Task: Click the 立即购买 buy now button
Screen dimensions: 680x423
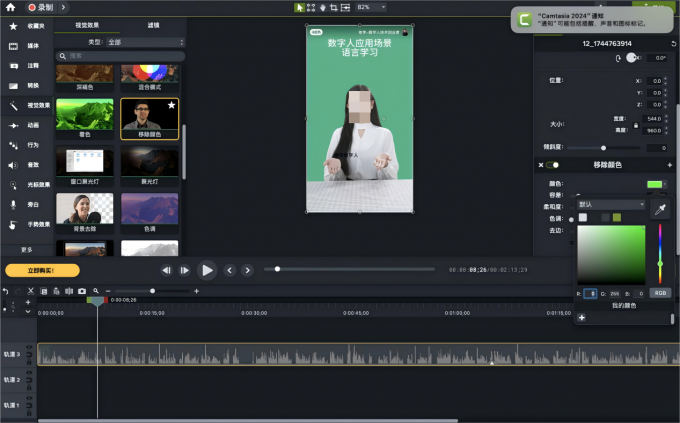Action: coord(42,271)
